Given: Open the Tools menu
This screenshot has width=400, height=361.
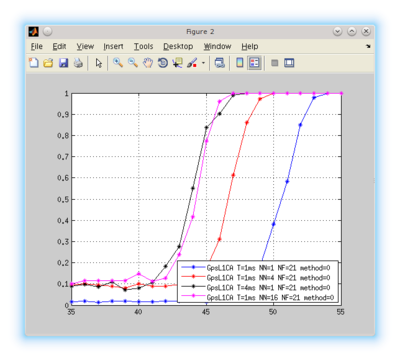Looking at the screenshot, I should coord(143,46).
